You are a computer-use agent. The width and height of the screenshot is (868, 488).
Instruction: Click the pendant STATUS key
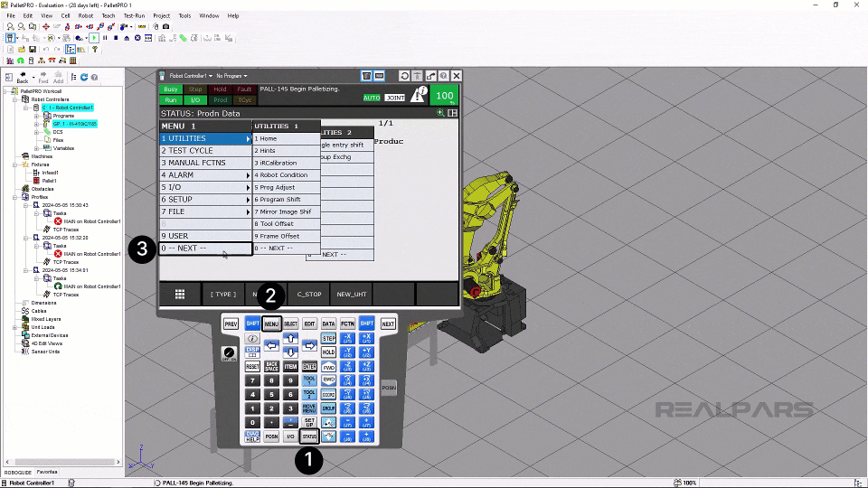click(x=309, y=436)
